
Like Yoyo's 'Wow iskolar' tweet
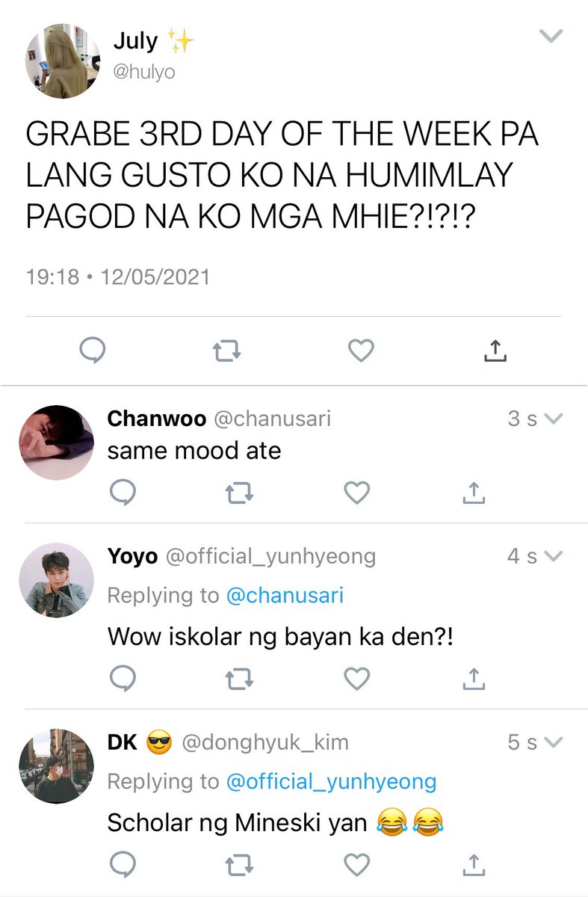tap(357, 678)
